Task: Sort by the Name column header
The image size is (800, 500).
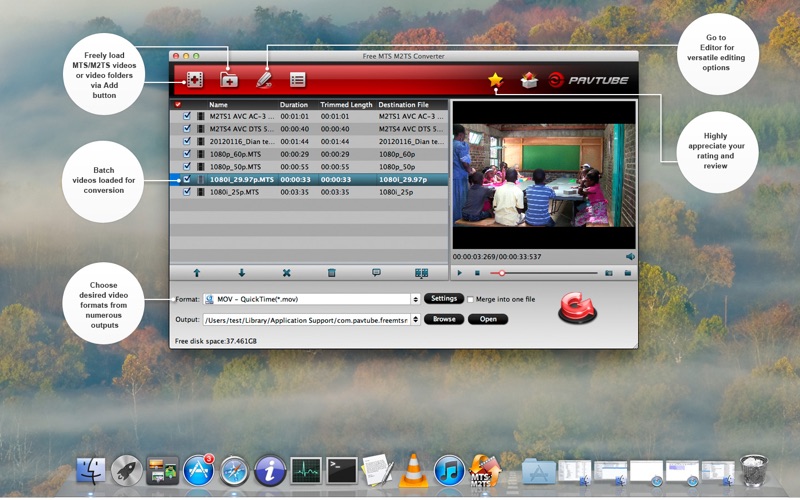Action: point(218,105)
